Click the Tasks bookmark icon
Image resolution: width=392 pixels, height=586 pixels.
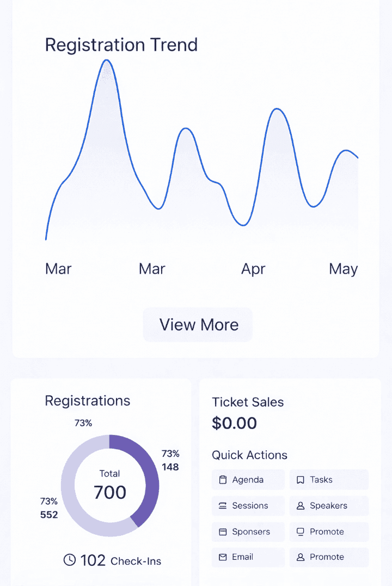coord(300,480)
